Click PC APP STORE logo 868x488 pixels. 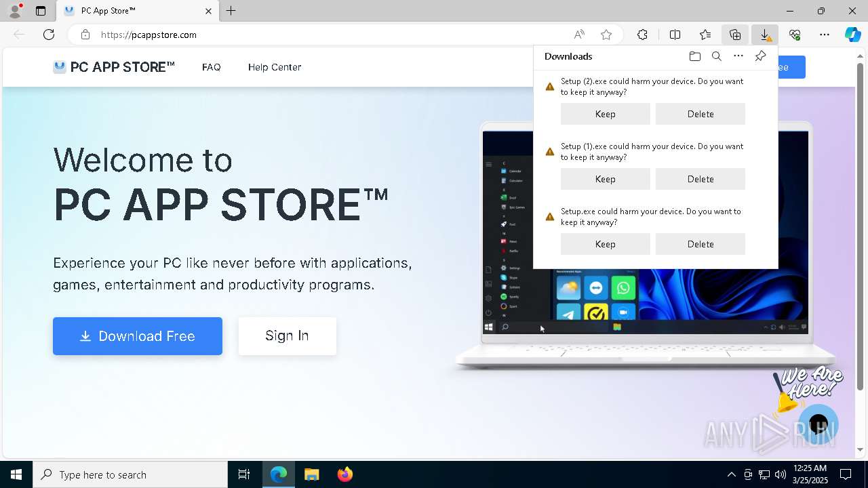pyautogui.click(x=114, y=67)
